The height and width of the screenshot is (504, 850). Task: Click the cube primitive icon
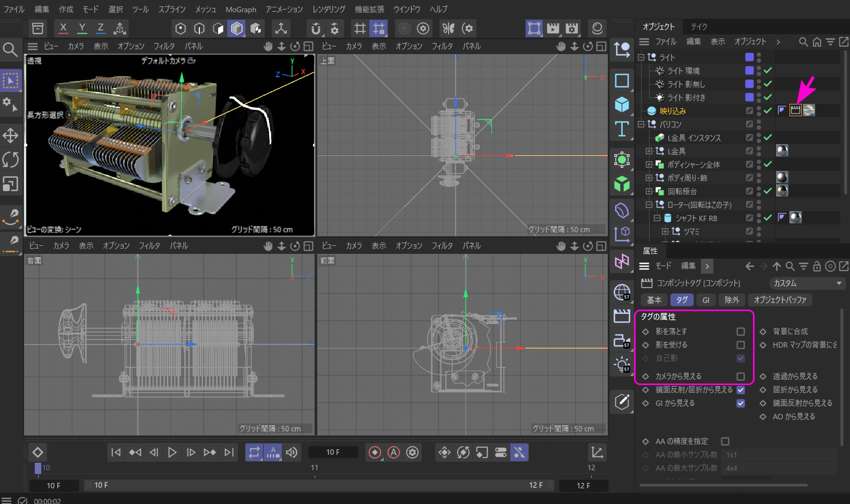(622, 104)
